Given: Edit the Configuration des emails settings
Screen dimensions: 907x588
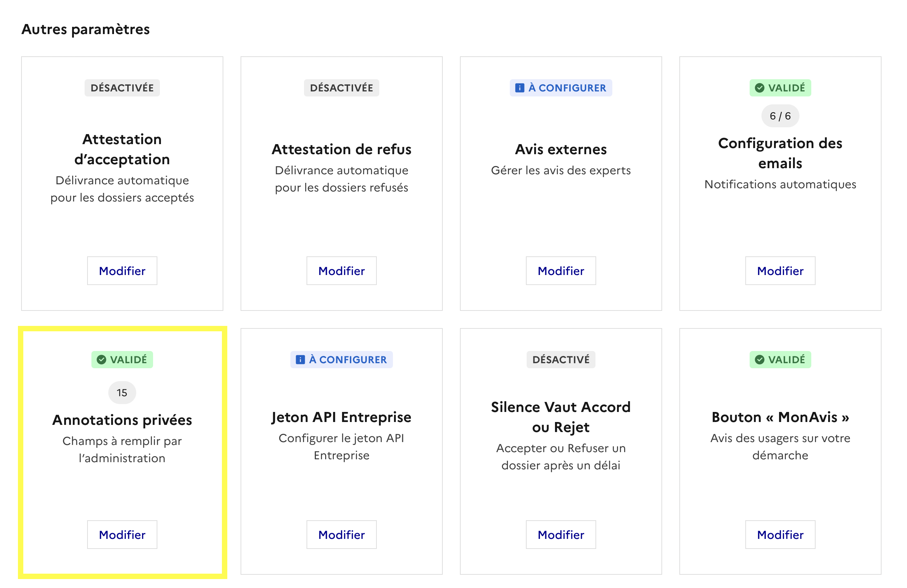Looking at the screenshot, I should coord(780,271).
